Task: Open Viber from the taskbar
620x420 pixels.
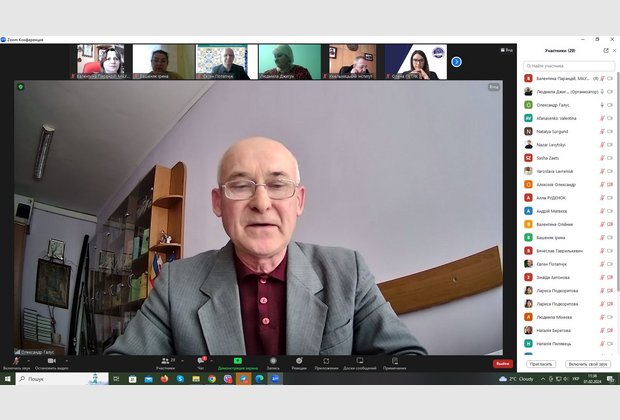Action: click(x=228, y=379)
